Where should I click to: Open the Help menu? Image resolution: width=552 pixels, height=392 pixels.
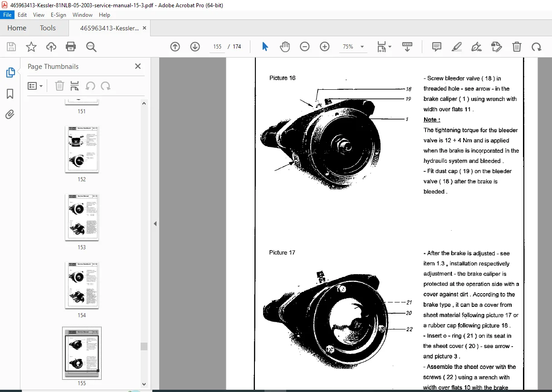coord(105,15)
